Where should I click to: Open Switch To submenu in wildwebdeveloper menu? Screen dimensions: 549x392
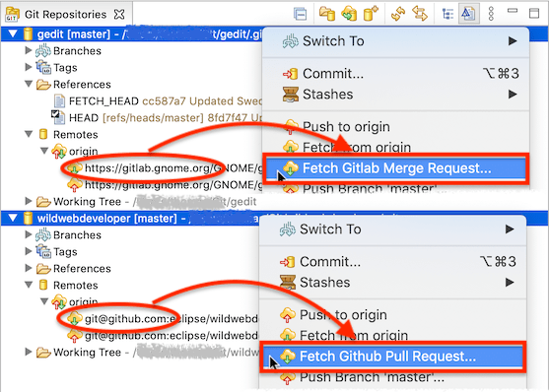coord(393,229)
